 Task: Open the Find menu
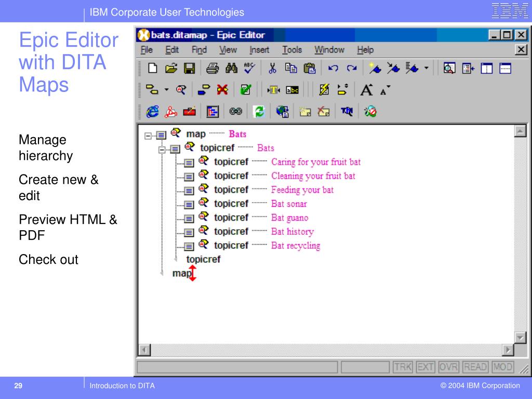click(x=199, y=50)
